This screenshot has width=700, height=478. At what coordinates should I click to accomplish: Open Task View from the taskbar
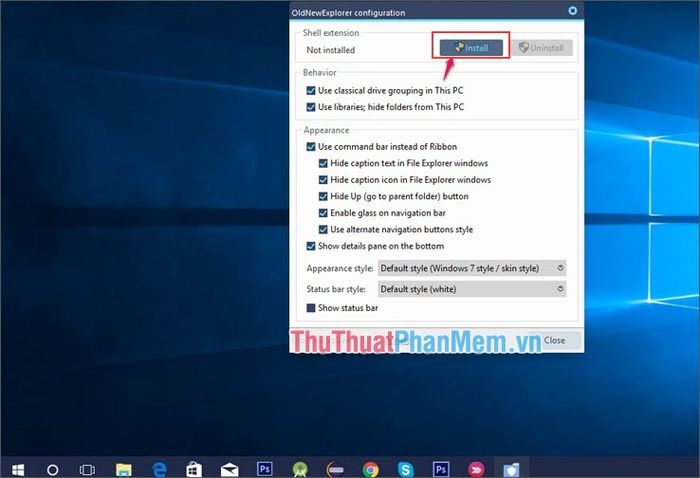click(x=87, y=470)
